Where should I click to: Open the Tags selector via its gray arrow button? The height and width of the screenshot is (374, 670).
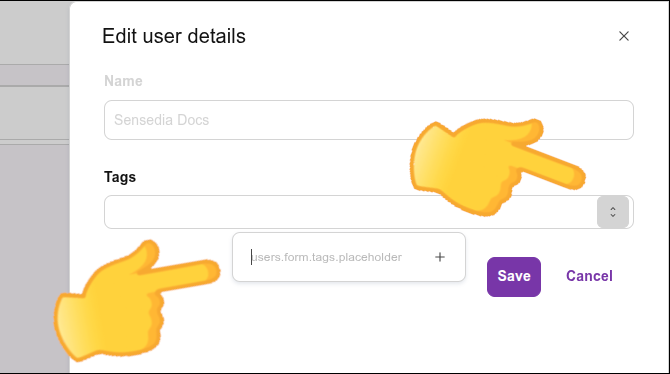coord(613,212)
